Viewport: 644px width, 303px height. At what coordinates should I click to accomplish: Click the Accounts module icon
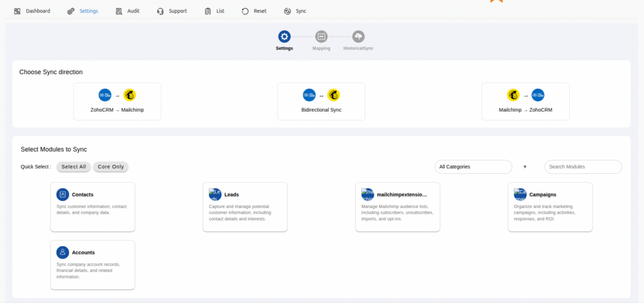coord(63,253)
